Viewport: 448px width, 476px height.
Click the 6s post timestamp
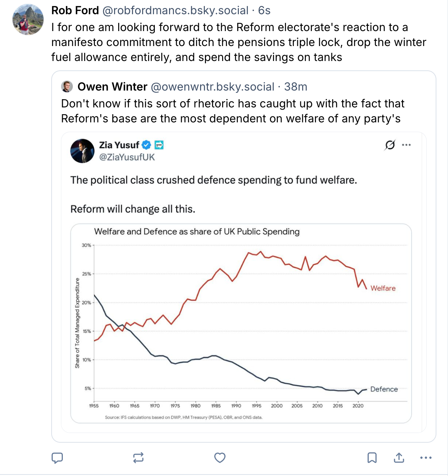pyautogui.click(x=264, y=10)
